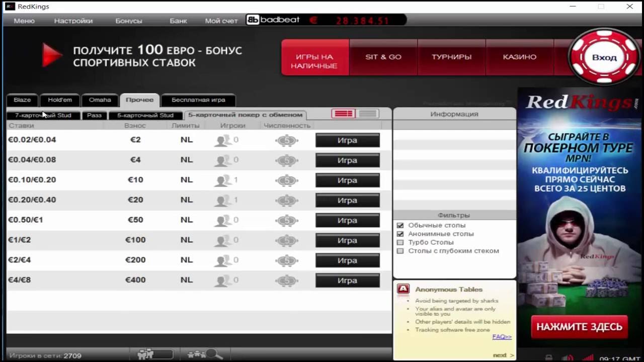Switch to the gray compact list view icon
This screenshot has height=362, width=644.
click(x=368, y=114)
